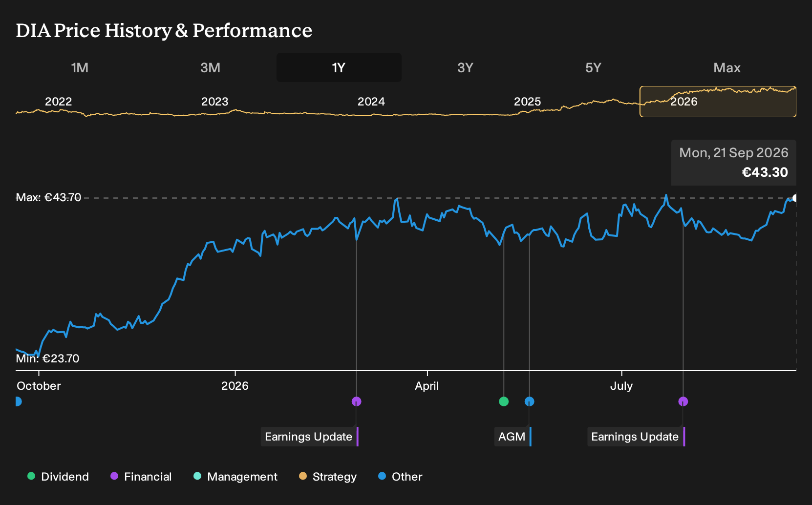Click the Mon, 21 Sep 2026 tooltip date
Image resolution: width=812 pixels, height=505 pixels.
(734, 153)
